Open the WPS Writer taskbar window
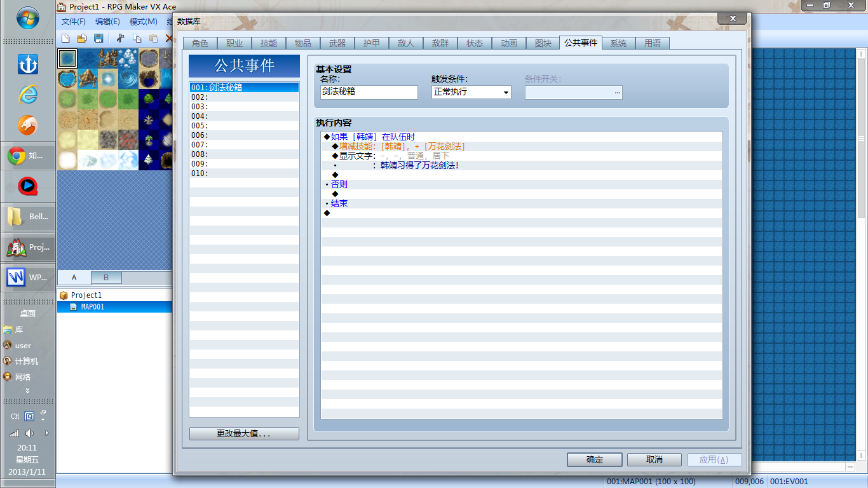 point(28,278)
